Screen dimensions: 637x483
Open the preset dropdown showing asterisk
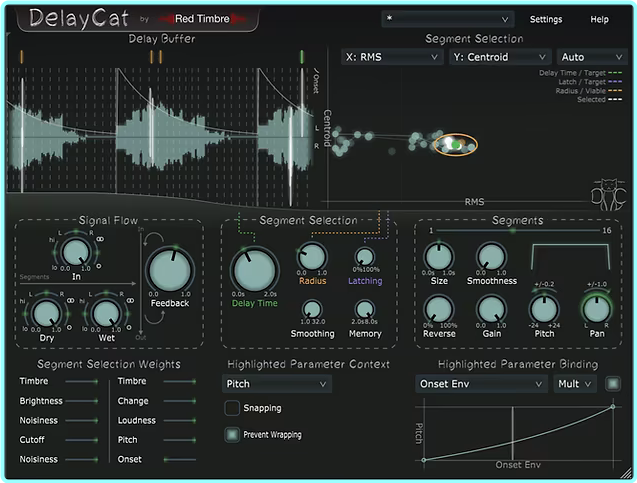[x=448, y=19]
